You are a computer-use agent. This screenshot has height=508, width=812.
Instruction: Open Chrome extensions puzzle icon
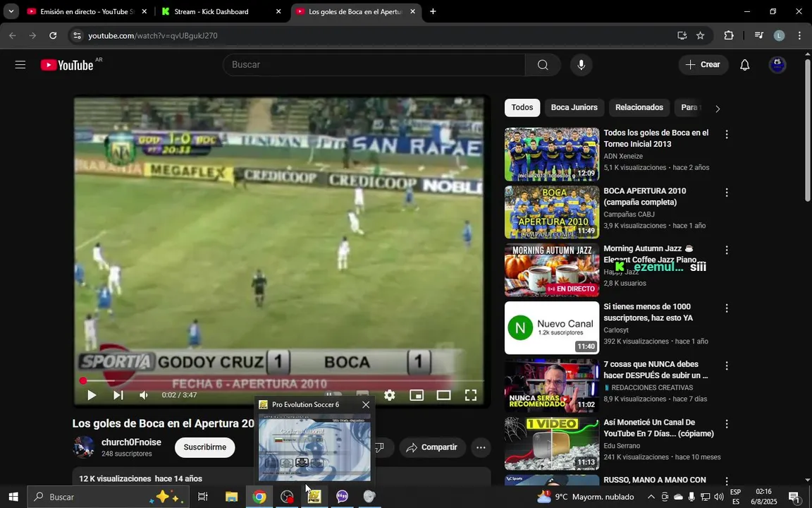[729, 35]
